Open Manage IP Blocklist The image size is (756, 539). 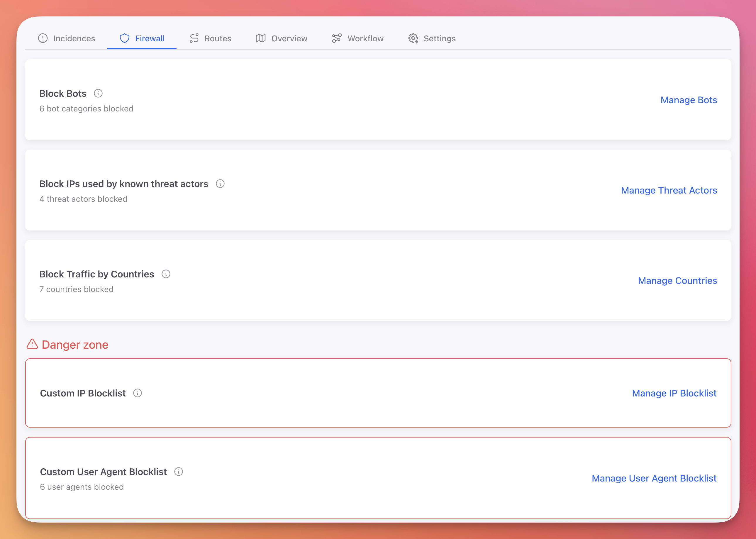[674, 393]
